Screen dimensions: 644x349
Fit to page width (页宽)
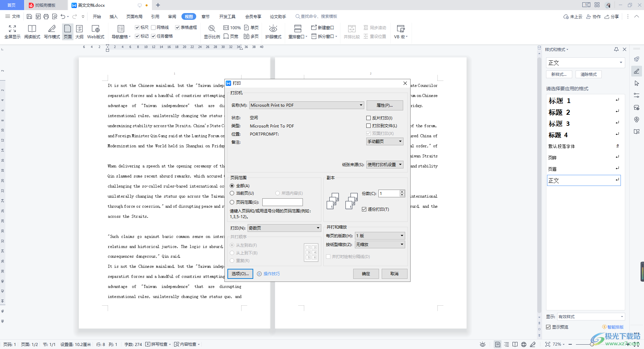pos(231,36)
